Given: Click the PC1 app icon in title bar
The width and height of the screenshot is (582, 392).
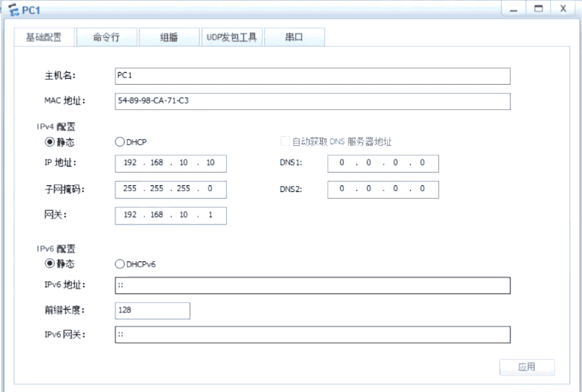Looking at the screenshot, I should 13,8.
